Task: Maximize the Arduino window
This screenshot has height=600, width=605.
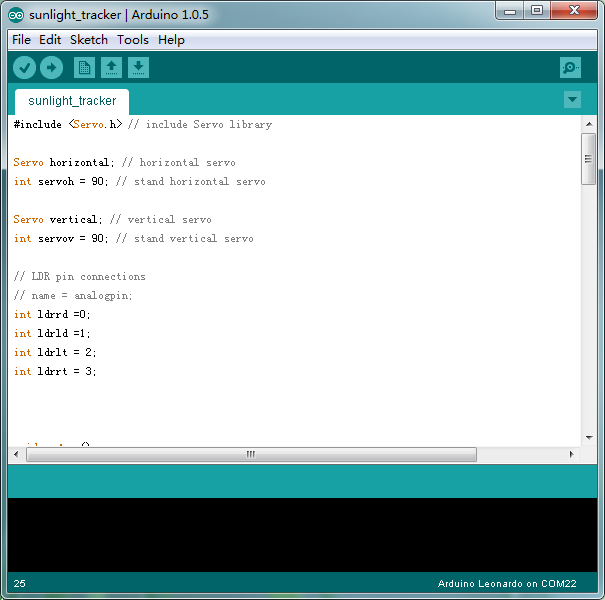Action: point(537,11)
